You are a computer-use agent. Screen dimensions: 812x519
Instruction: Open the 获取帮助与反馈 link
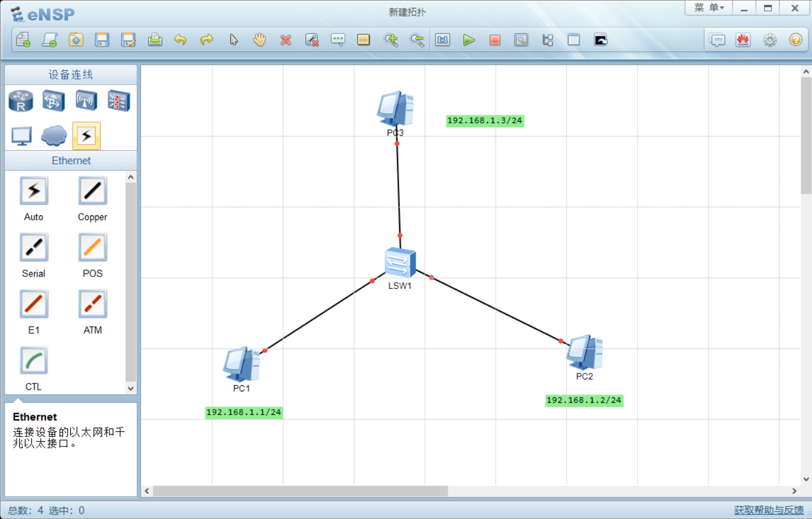[x=769, y=511]
